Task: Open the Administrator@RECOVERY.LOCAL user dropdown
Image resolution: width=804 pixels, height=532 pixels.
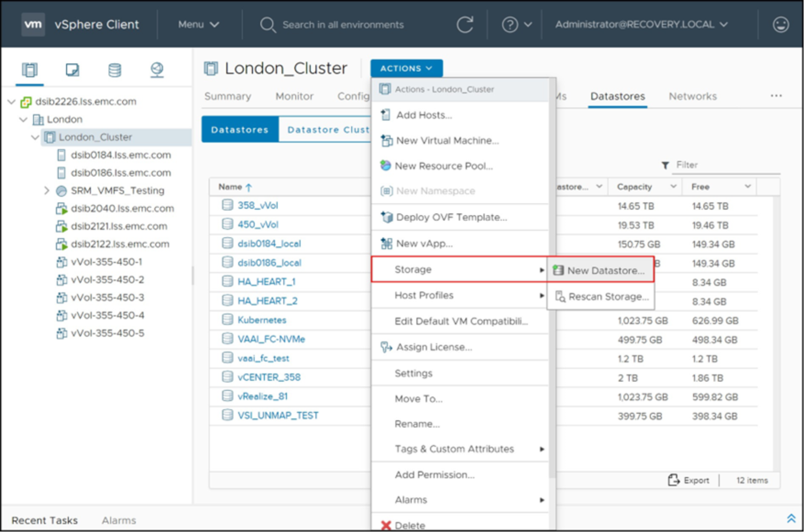Action: click(641, 24)
